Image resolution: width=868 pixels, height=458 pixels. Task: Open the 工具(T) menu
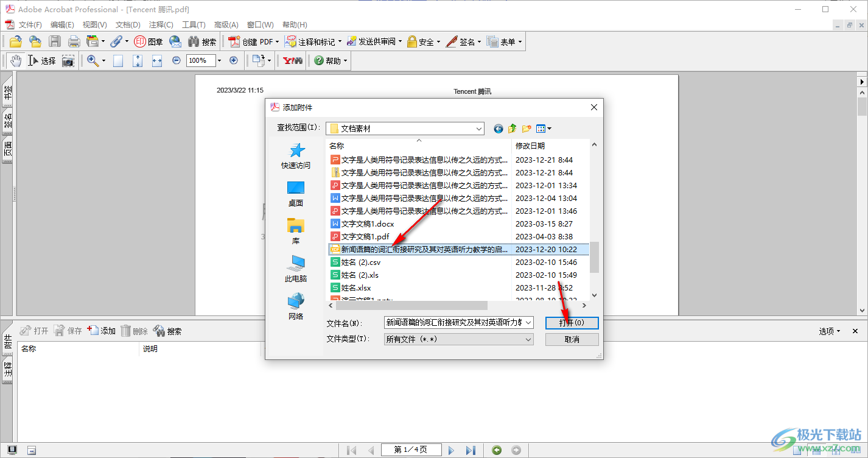[x=194, y=25]
